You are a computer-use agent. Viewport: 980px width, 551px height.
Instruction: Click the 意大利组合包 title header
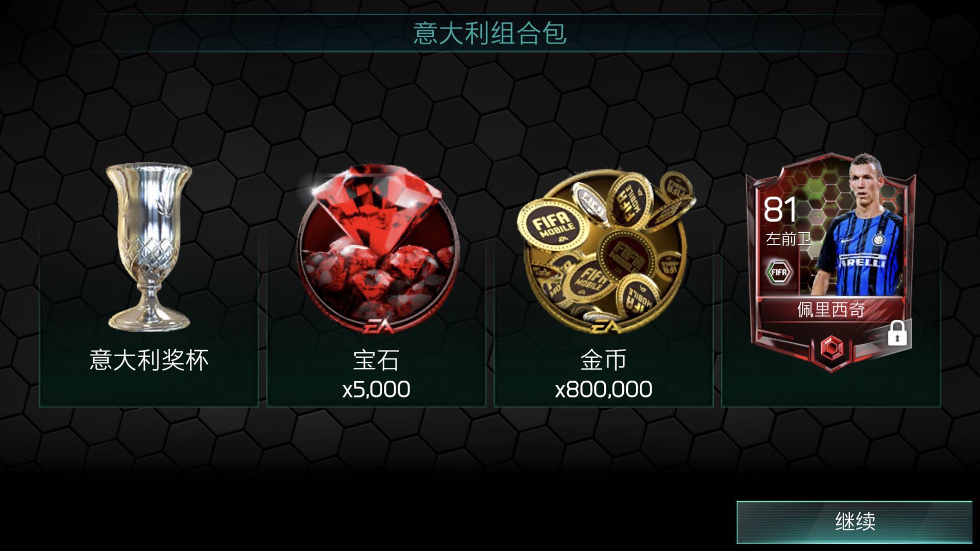(x=490, y=33)
